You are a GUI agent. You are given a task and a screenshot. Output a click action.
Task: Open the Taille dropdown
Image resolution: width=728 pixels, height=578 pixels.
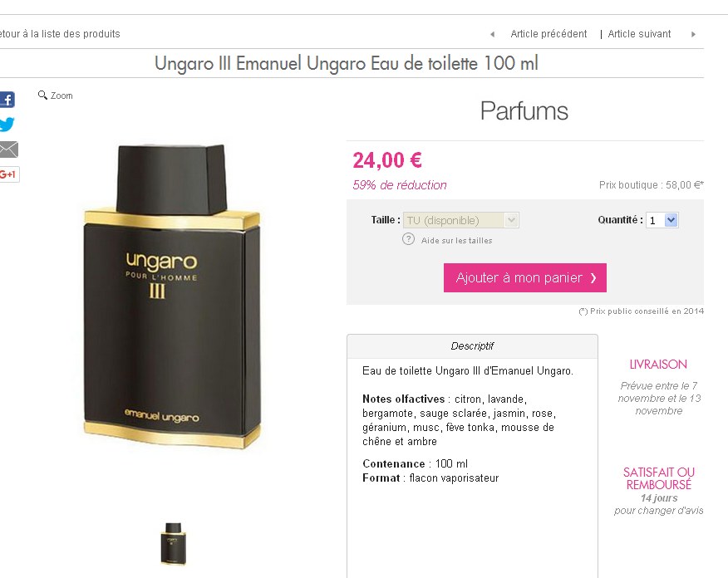pyautogui.click(x=461, y=220)
